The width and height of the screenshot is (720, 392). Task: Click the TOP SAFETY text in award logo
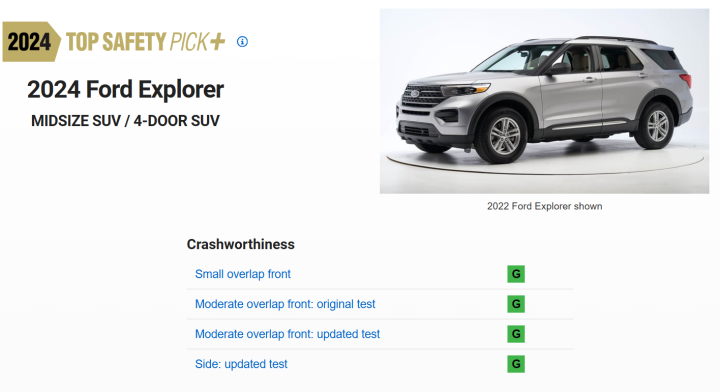(x=116, y=42)
